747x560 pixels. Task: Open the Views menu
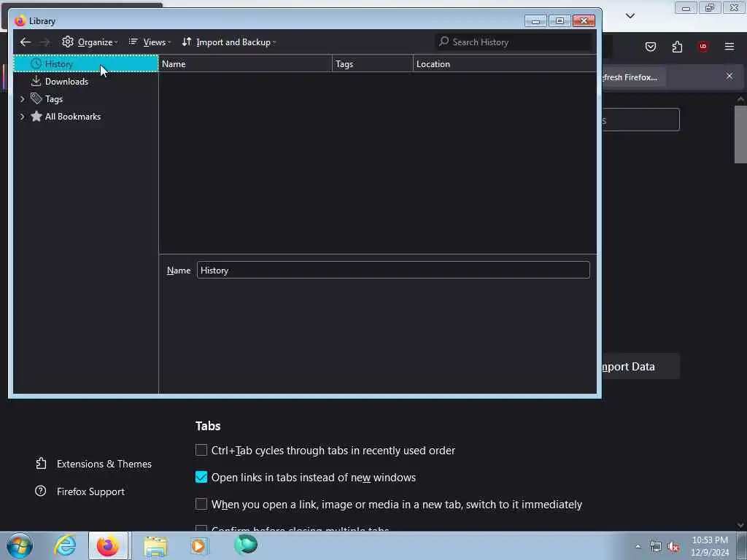[x=150, y=42]
